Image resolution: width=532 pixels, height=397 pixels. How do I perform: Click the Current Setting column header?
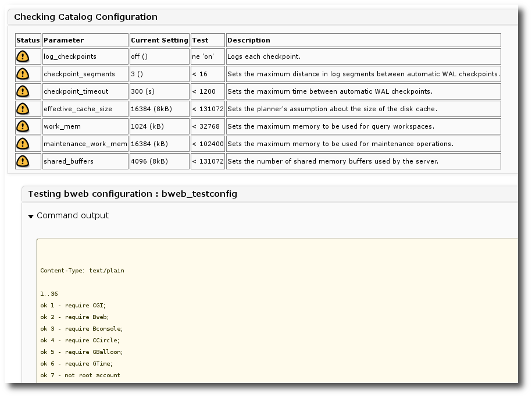pos(159,40)
